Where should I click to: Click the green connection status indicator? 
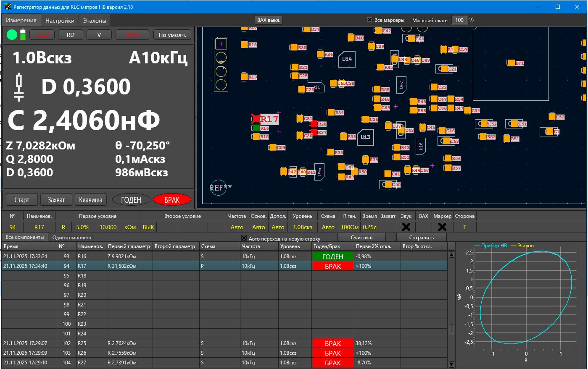point(12,35)
